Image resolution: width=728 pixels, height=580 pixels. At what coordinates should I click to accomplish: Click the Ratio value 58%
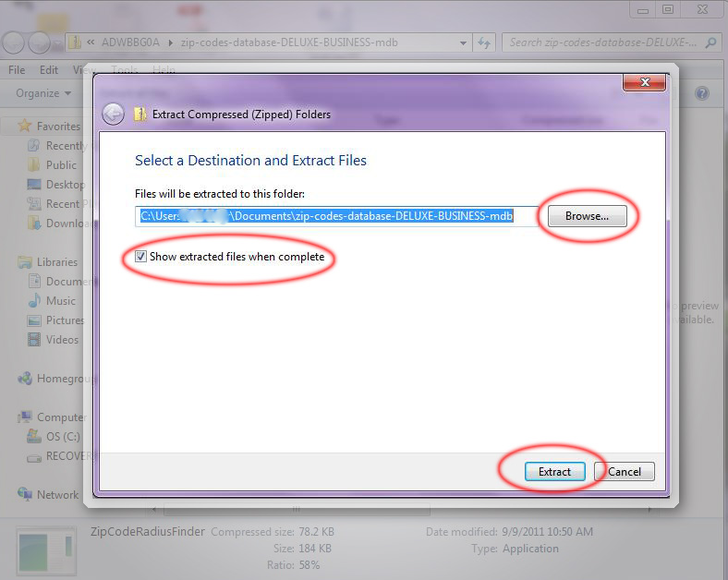pyautogui.click(x=309, y=565)
